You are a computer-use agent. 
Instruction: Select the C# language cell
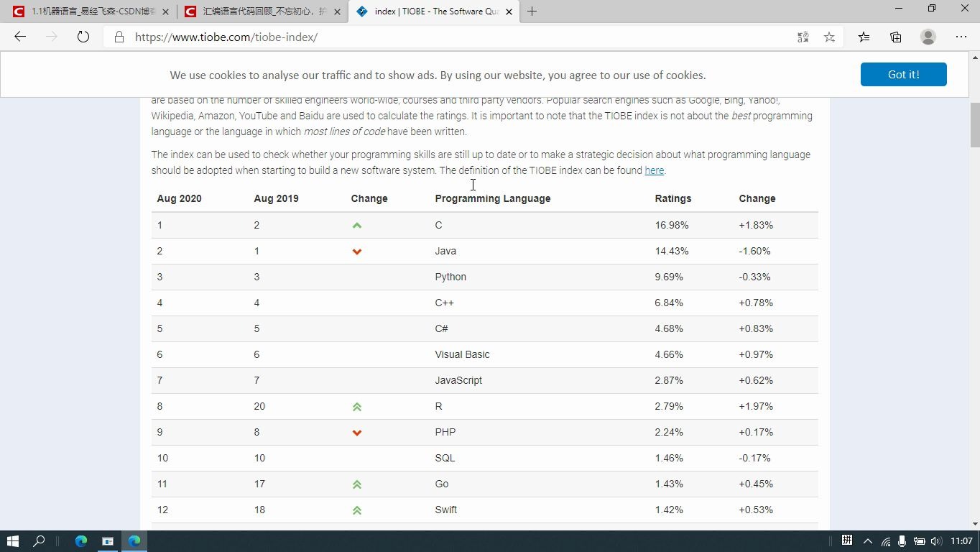(x=441, y=328)
